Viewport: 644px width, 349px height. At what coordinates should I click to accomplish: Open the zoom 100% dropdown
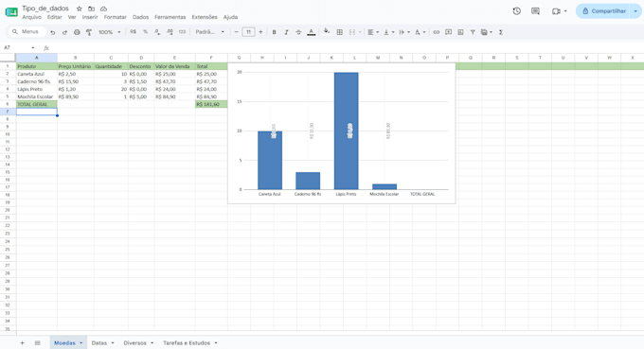pos(109,32)
